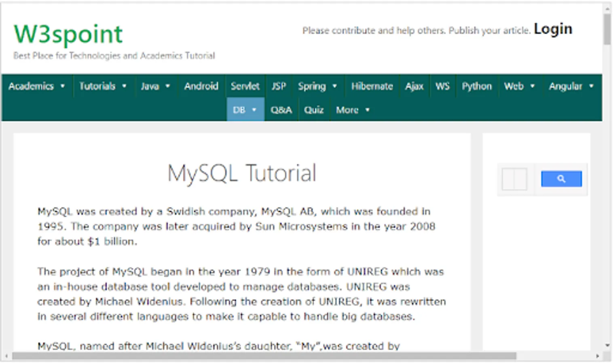Open the Academics menu item
This screenshot has height=364, width=613.
point(31,86)
